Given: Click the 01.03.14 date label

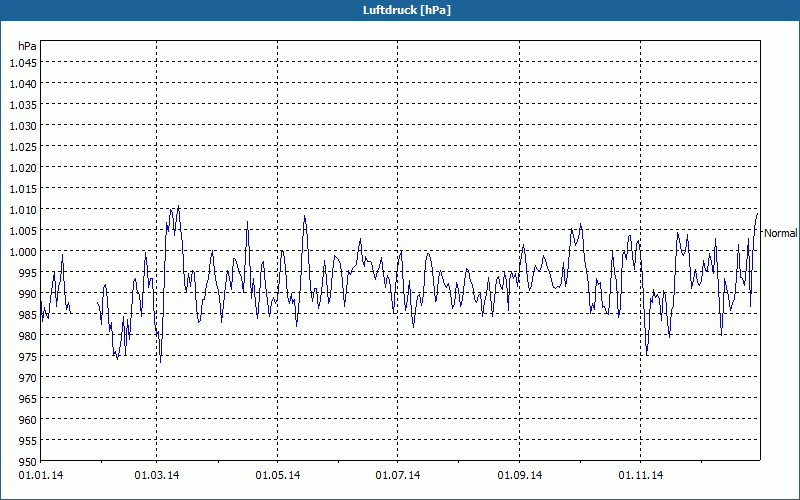Looking at the screenshot, I should (x=157, y=476).
